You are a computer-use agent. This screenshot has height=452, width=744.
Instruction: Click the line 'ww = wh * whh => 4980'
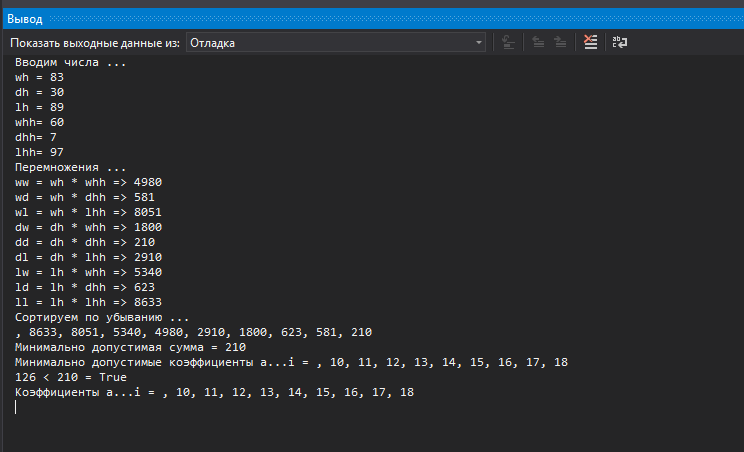pyautogui.click(x=88, y=182)
